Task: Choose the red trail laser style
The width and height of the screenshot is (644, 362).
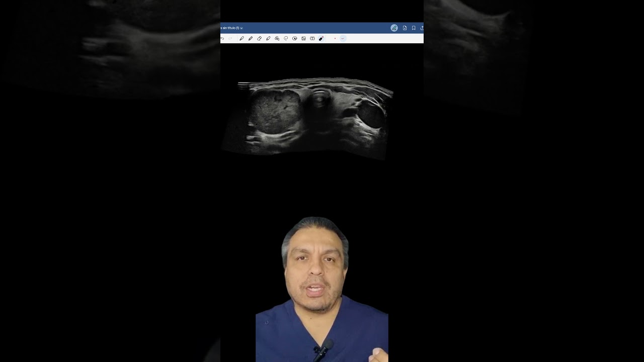Action: [343, 39]
